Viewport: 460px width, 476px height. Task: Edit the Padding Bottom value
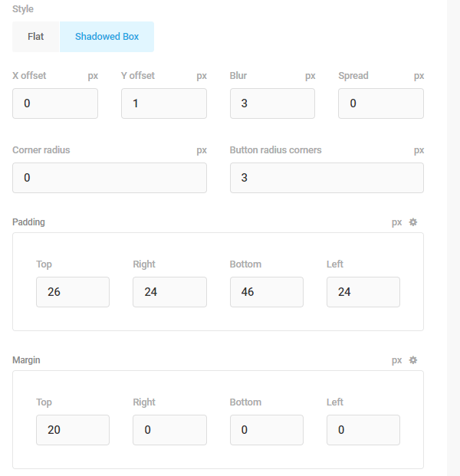coord(266,292)
